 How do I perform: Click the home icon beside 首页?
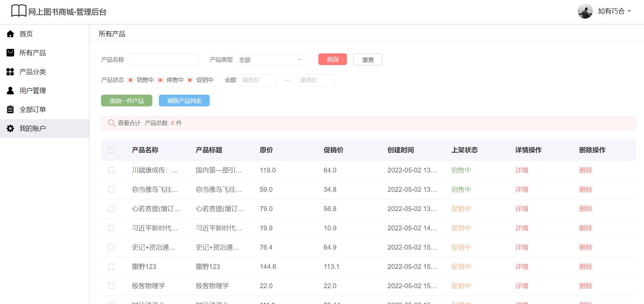(x=10, y=34)
